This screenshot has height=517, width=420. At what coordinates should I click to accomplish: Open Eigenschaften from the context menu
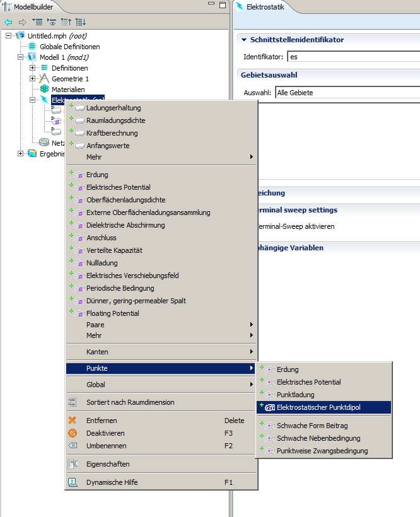click(x=107, y=464)
